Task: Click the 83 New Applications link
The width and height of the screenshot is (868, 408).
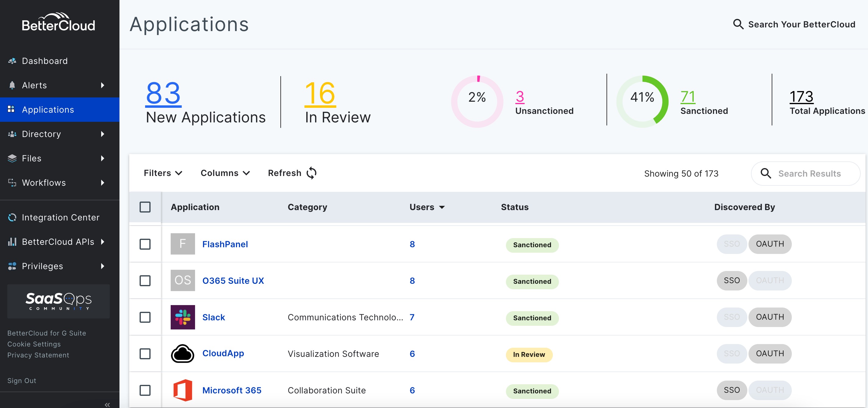Action: click(163, 93)
